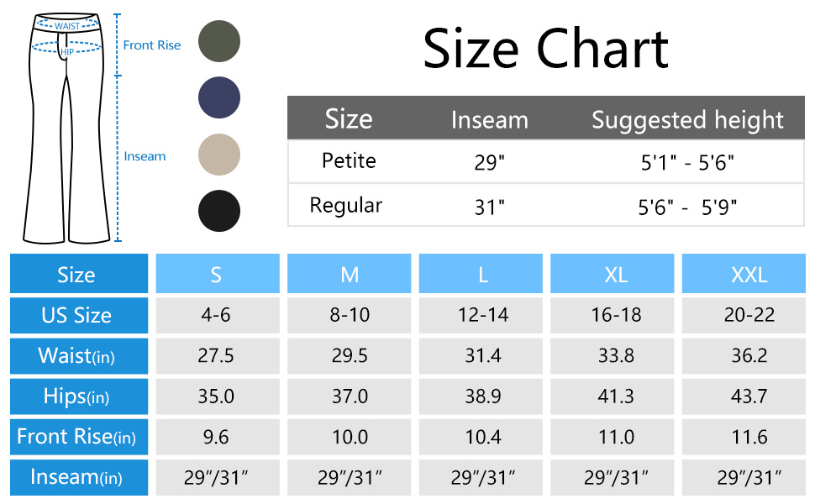The width and height of the screenshot is (815, 504).
Task: Select the M size column header
Action: coord(350,275)
